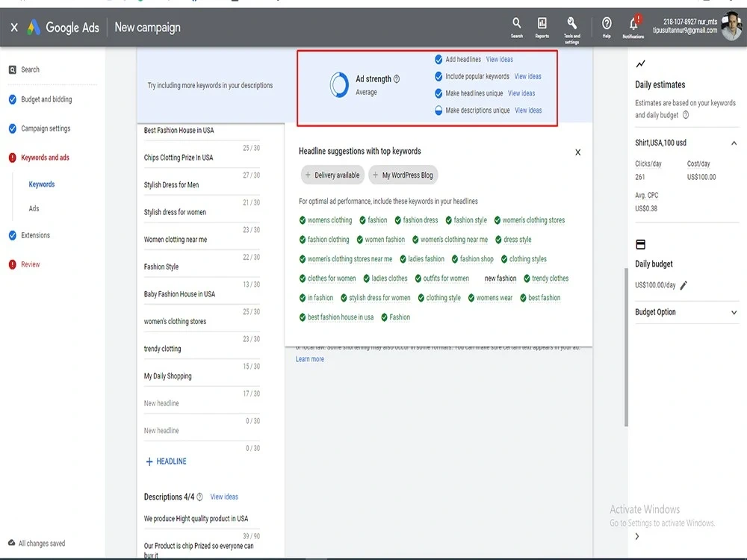The height and width of the screenshot is (560, 747).
Task: Edit daily budget with pencil icon
Action: 684,285
